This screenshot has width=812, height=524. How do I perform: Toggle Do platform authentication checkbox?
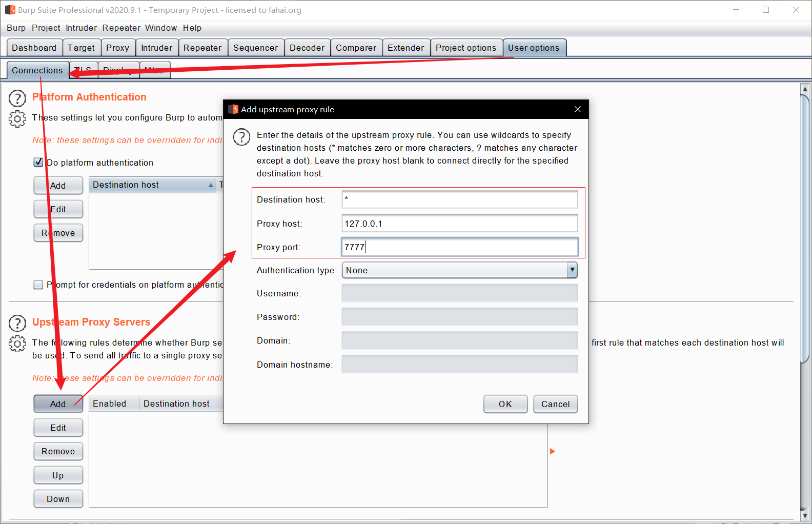[x=38, y=162]
